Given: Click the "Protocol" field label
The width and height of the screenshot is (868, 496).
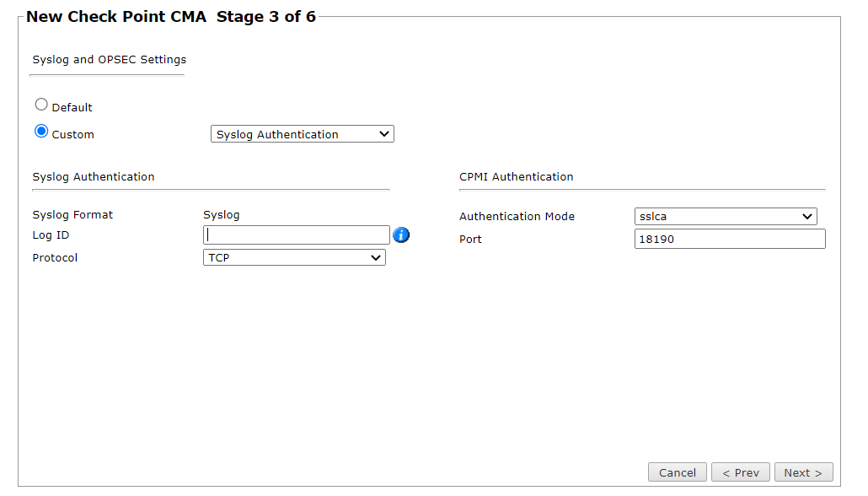Looking at the screenshot, I should (55, 258).
